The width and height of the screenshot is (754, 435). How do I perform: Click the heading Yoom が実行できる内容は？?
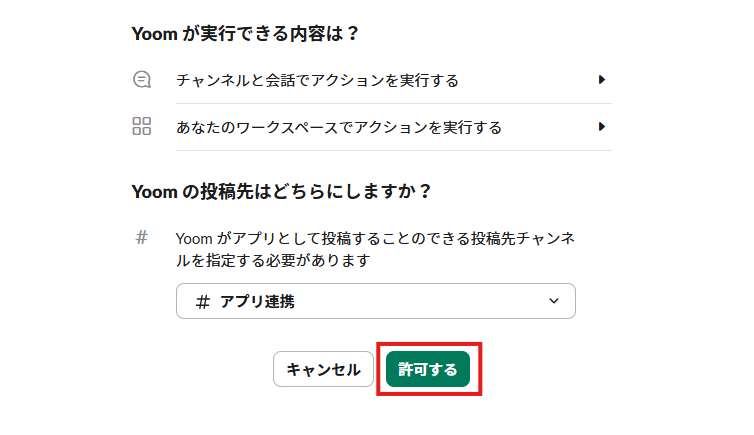[x=245, y=34]
